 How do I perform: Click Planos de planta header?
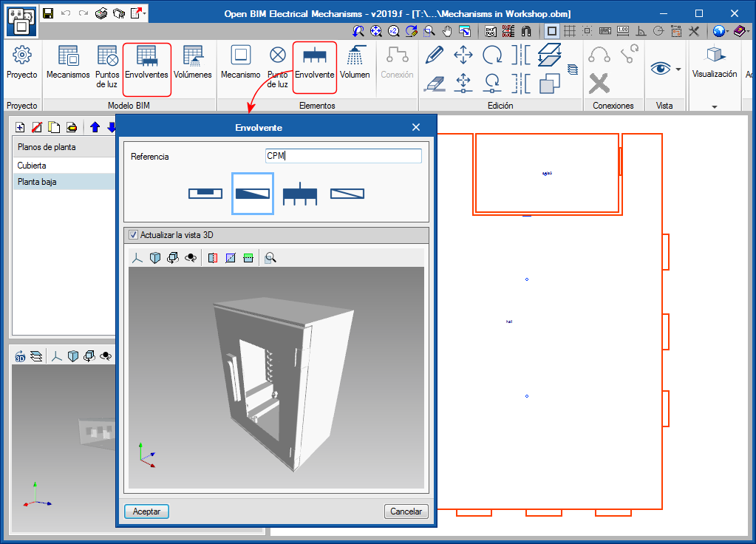click(x=64, y=147)
